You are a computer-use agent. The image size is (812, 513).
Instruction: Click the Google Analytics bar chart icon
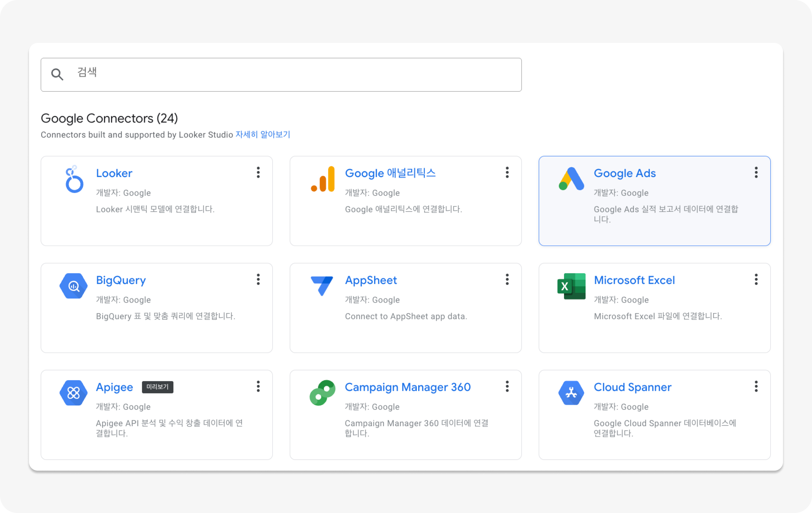(x=323, y=179)
